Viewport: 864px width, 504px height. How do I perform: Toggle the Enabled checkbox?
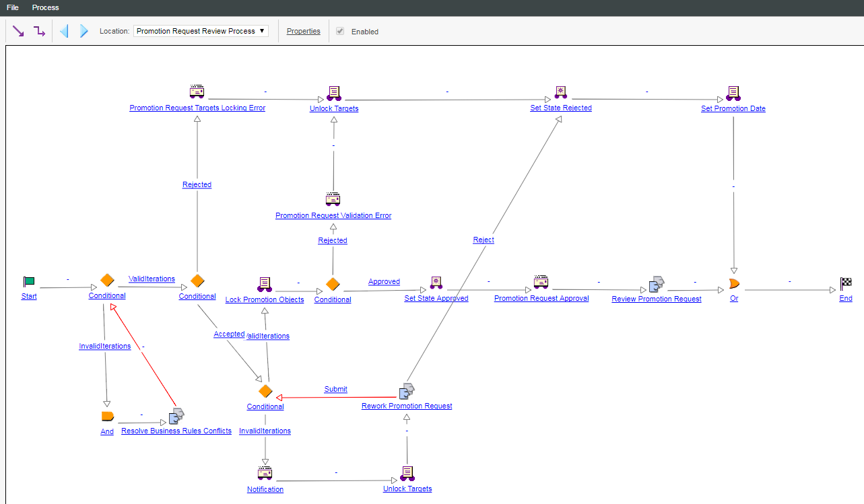click(340, 31)
